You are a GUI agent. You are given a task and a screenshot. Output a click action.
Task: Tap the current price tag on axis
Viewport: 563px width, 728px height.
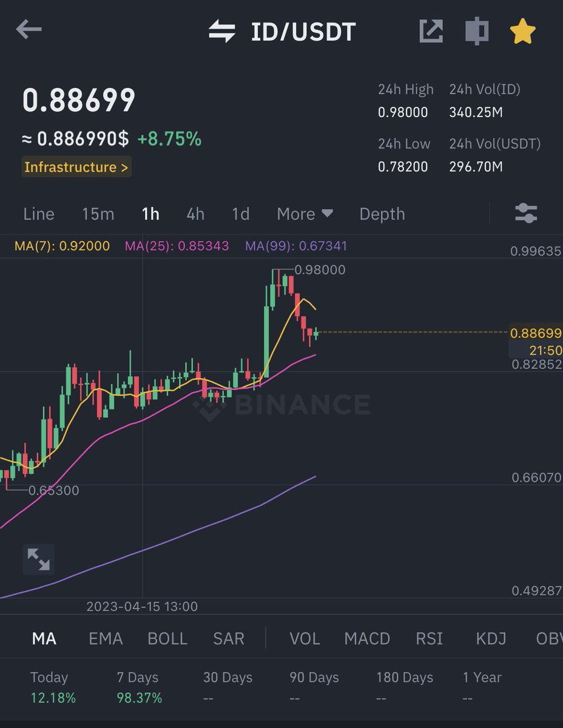(536, 332)
